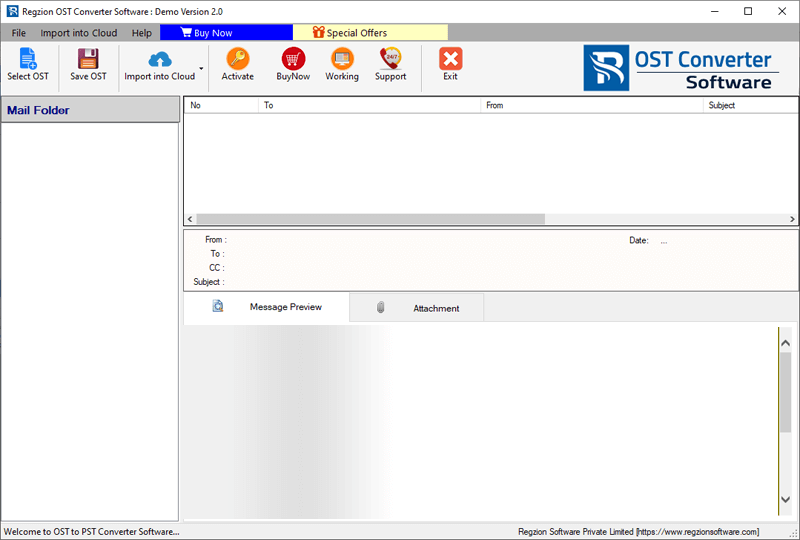
Task: Click the From column header
Action: tap(494, 105)
